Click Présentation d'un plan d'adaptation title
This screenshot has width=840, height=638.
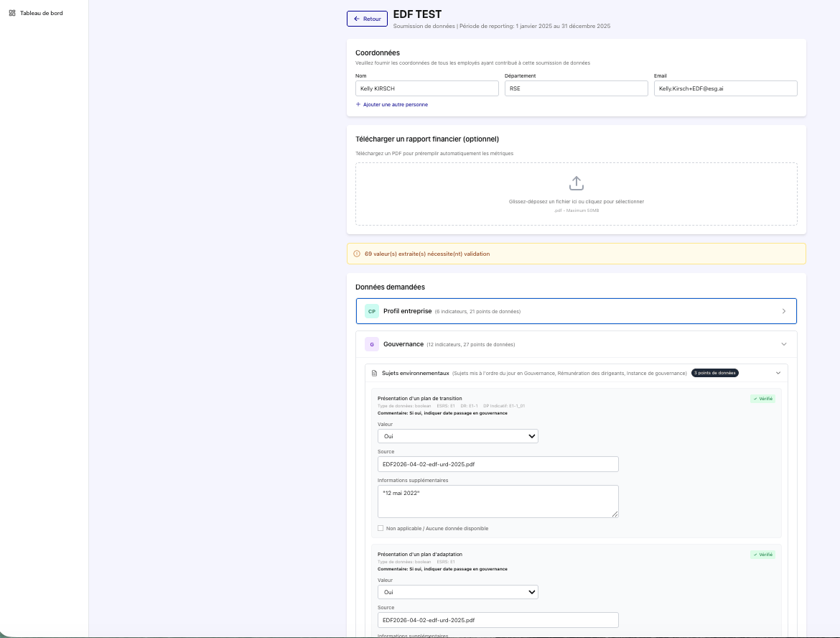tap(419, 555)
